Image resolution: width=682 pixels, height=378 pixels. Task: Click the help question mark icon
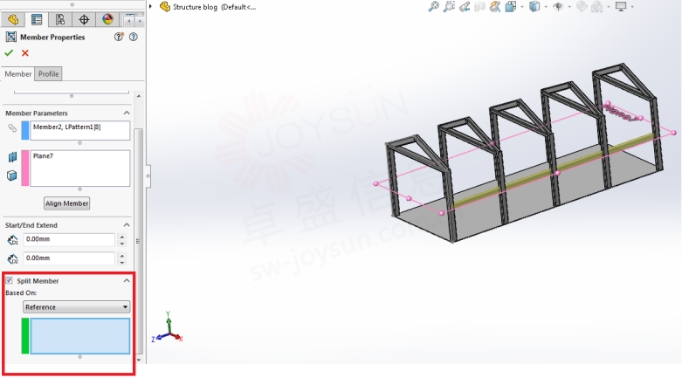134,37
